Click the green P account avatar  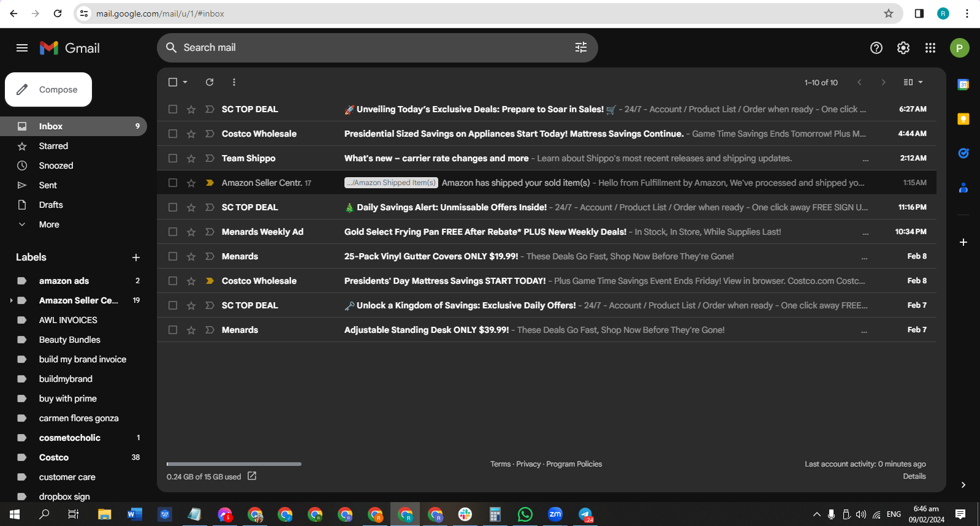point(960,48)
